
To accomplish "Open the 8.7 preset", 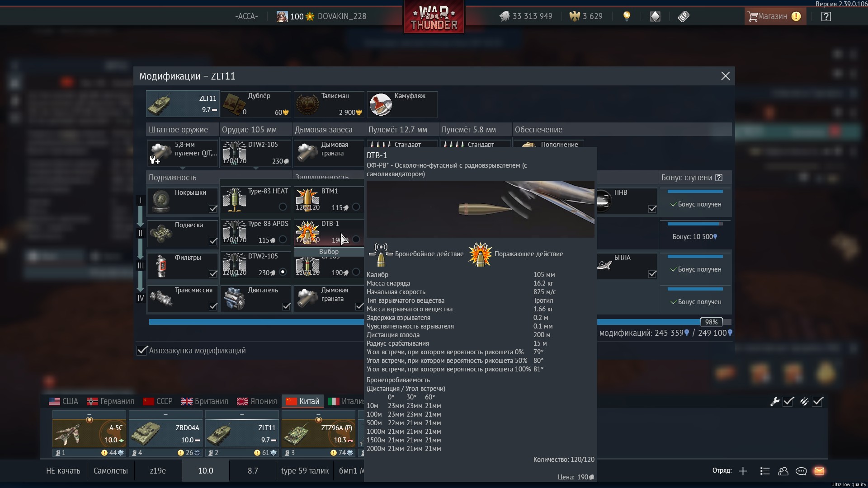I will [253, 471].
